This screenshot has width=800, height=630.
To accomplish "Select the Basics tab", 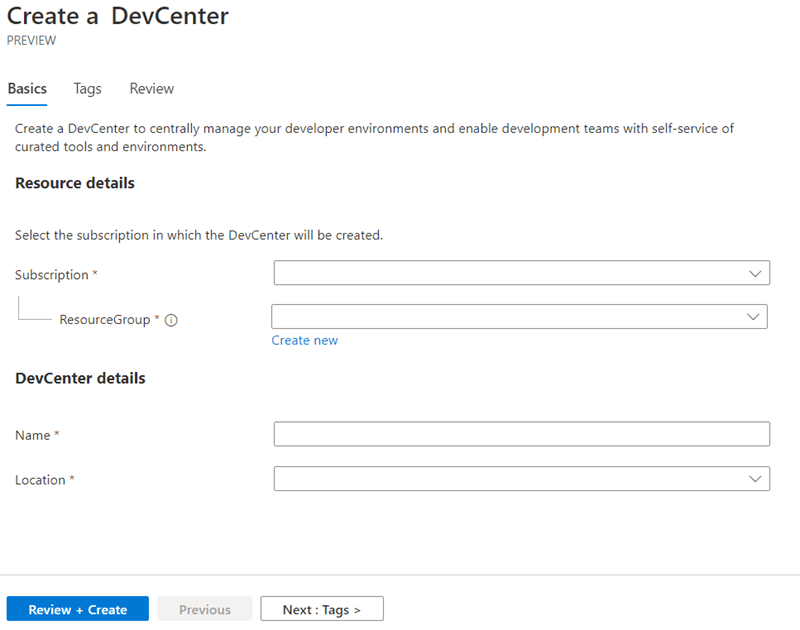I will pyautogui.click(x=27, y=89).
